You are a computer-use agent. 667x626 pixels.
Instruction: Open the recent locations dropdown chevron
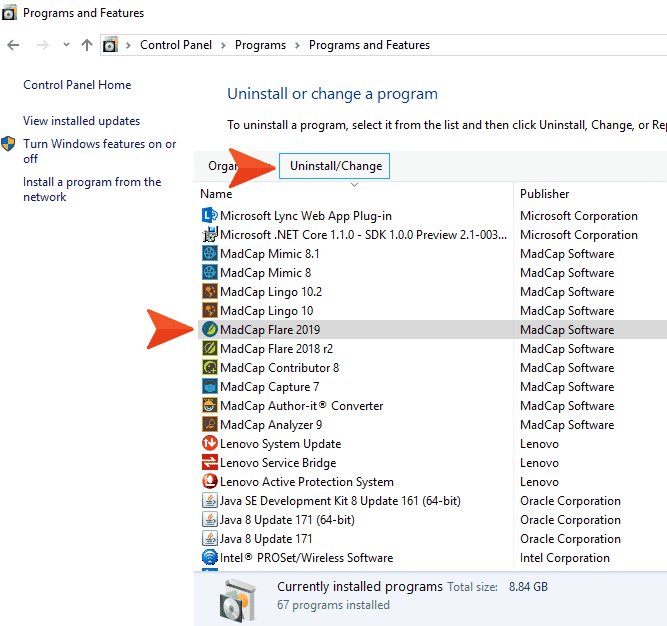click(66, 44)
